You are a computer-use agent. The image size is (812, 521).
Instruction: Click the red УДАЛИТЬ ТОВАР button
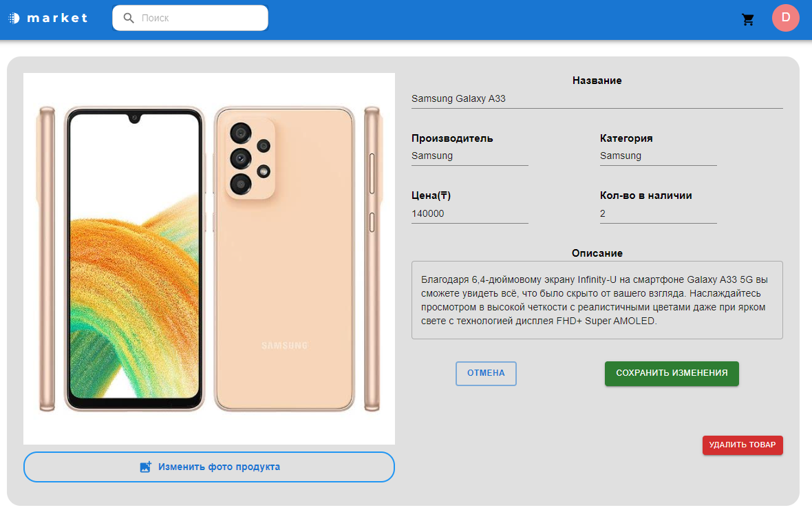742,445
